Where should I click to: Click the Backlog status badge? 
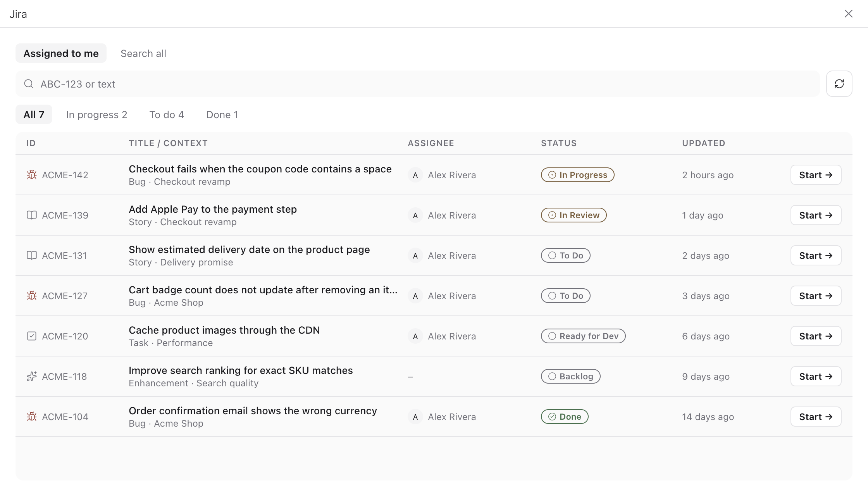pos(570,376)
